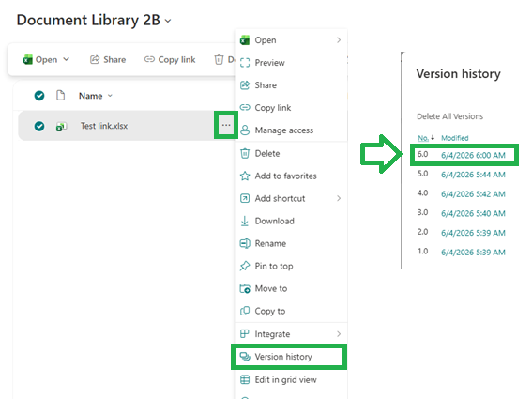This screenshot has width=532, height=399.
Task: Open version 2.0 dated 6/4/2026 5:39 AM
Action: [x=473, y=233]
